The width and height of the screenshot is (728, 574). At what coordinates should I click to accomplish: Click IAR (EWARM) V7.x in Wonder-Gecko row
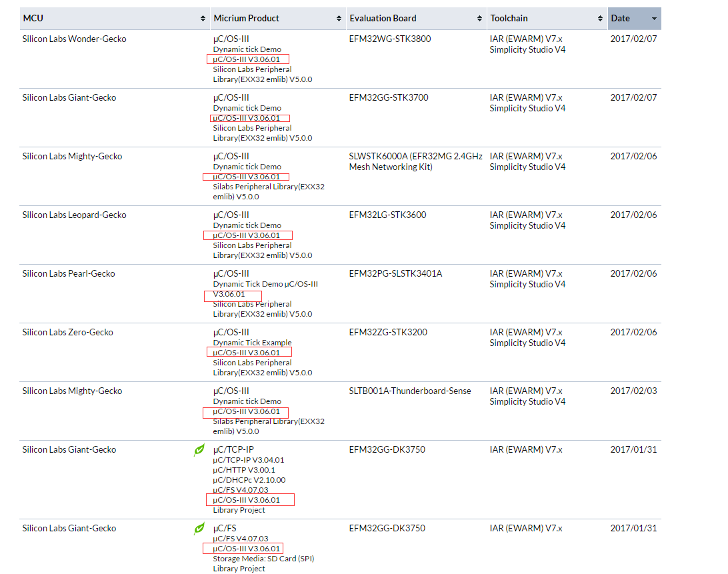(x=526, y=39)
